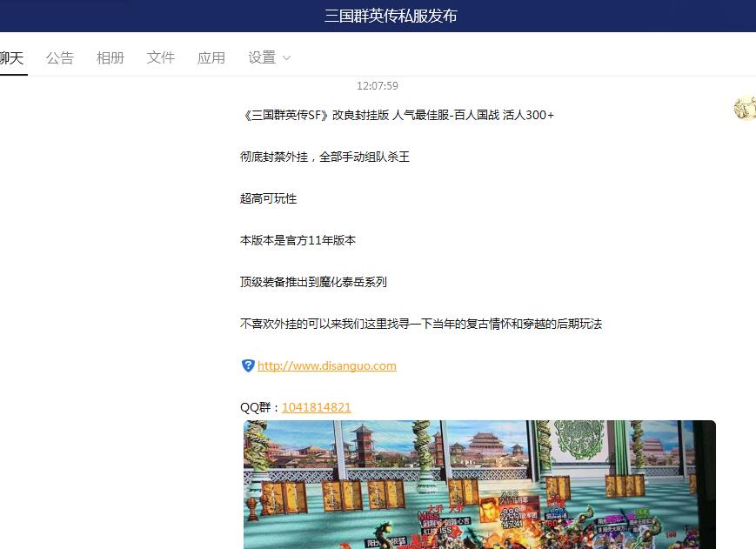Click the line 本版本是官方11年版本
Viewport: 756px width, 549px height.
(298, 240)
